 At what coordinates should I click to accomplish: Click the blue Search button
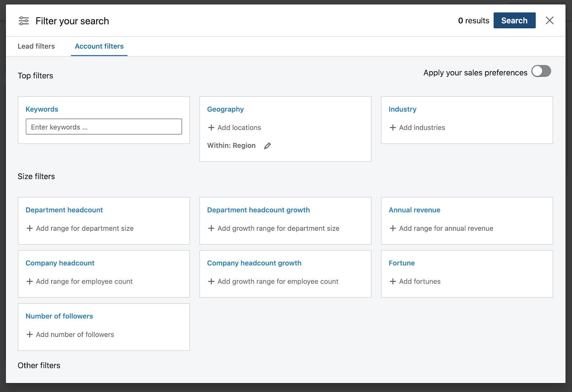[x=514, y=20]
